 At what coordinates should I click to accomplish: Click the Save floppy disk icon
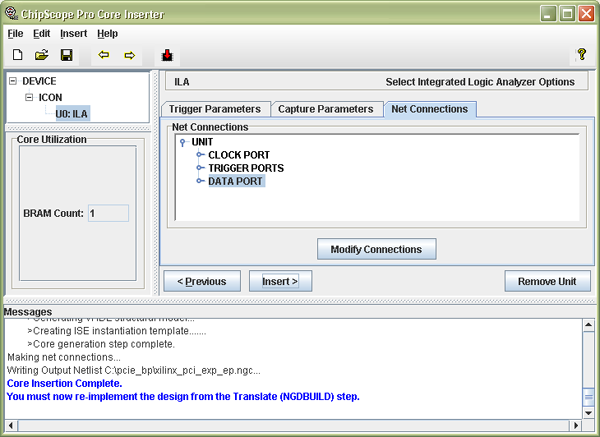pos(66,54)
